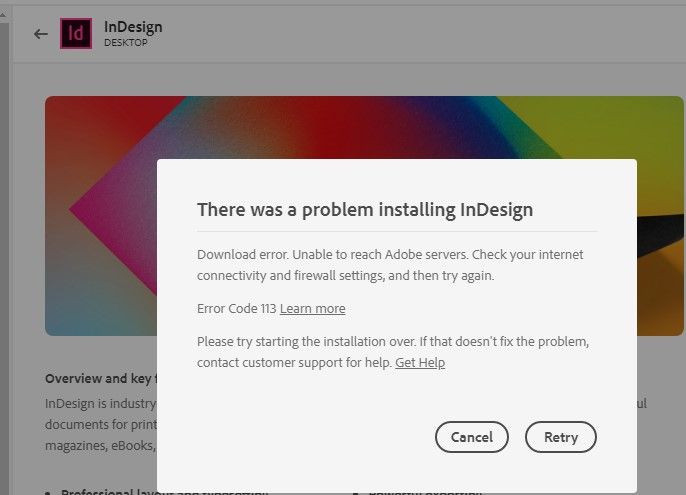This screenshot has height=495, width=686.
Task: Cancel the installation error dialog
Action: (471, 437)
